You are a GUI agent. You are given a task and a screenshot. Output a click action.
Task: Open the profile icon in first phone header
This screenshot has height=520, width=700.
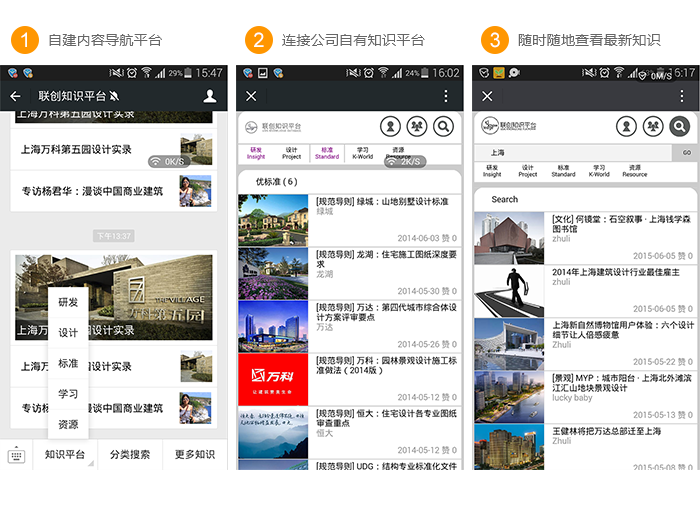pos(209,96)
